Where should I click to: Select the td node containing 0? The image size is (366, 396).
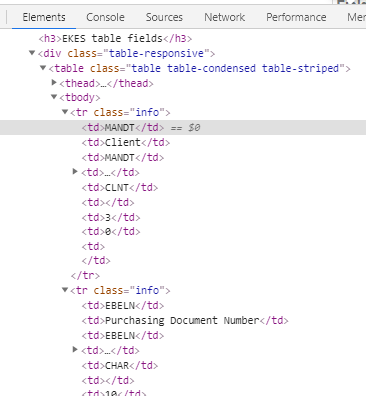point(111,231)
